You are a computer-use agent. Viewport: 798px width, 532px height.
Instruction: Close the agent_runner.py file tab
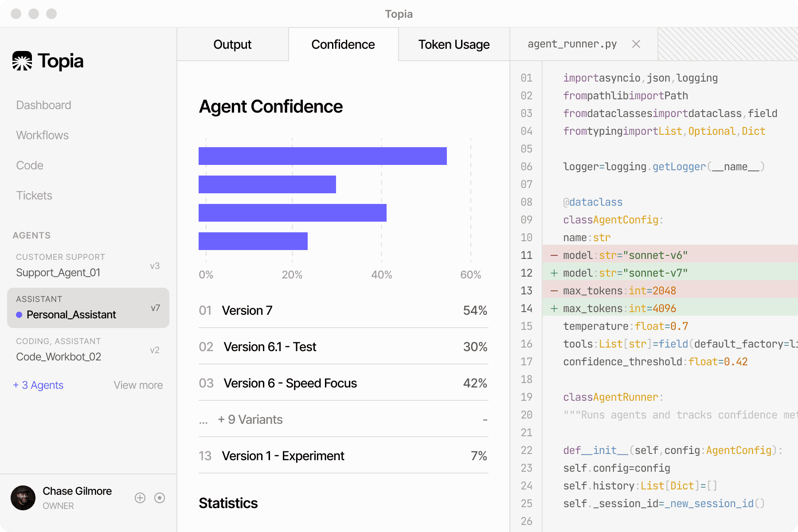(x=636, y=44)
